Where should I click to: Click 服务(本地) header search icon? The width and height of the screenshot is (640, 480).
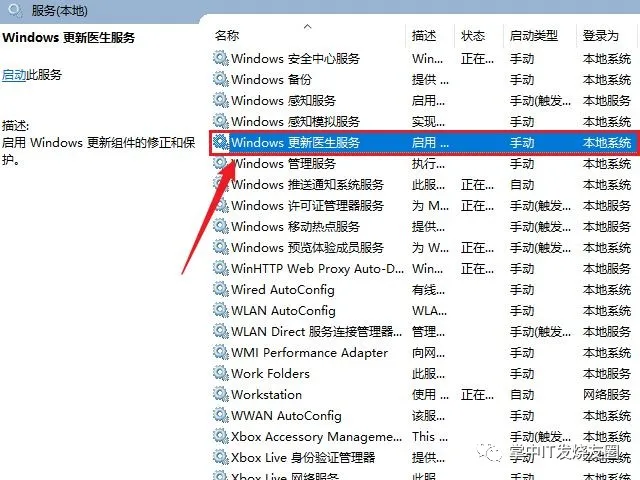tap(15, 10)
